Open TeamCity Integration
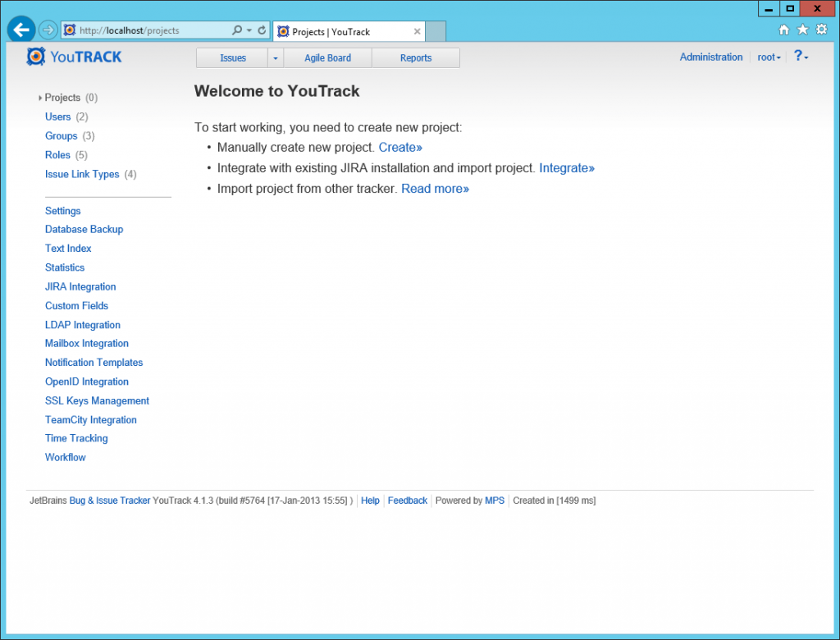 point(90,420)
